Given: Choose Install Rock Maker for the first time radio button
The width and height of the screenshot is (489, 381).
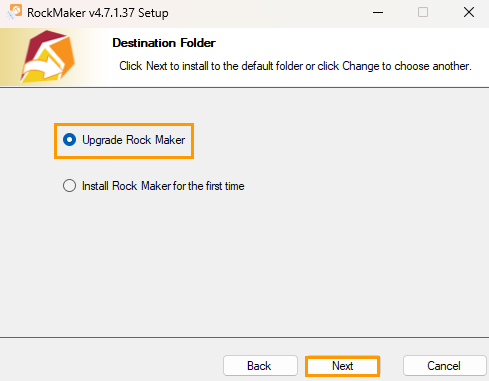Looking at the screenshot, I should [69, 186].
